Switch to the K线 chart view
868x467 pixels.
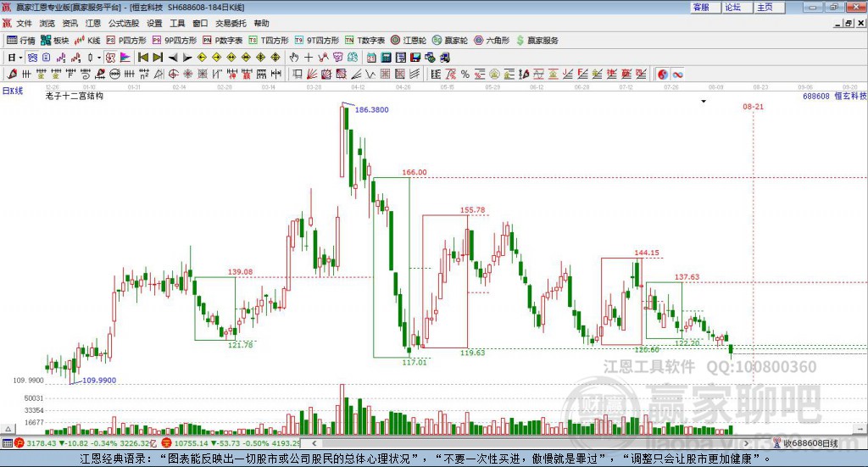[87, 41]
